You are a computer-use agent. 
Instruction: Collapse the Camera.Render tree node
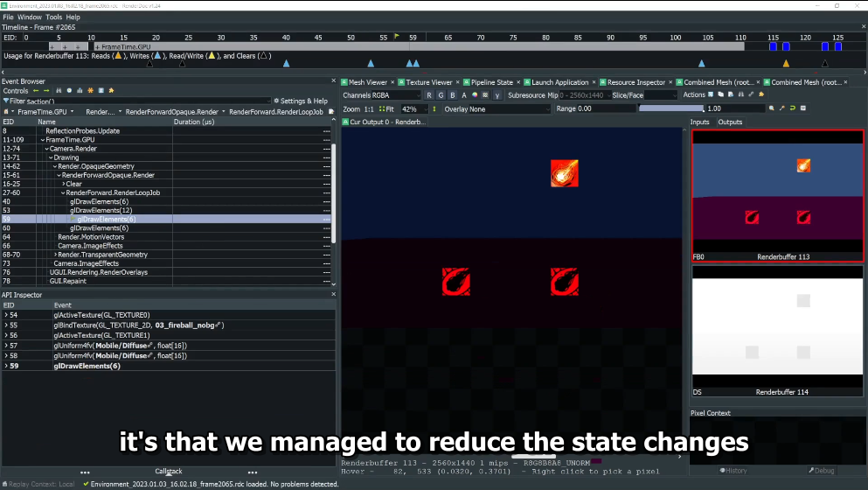pos(45,149)
